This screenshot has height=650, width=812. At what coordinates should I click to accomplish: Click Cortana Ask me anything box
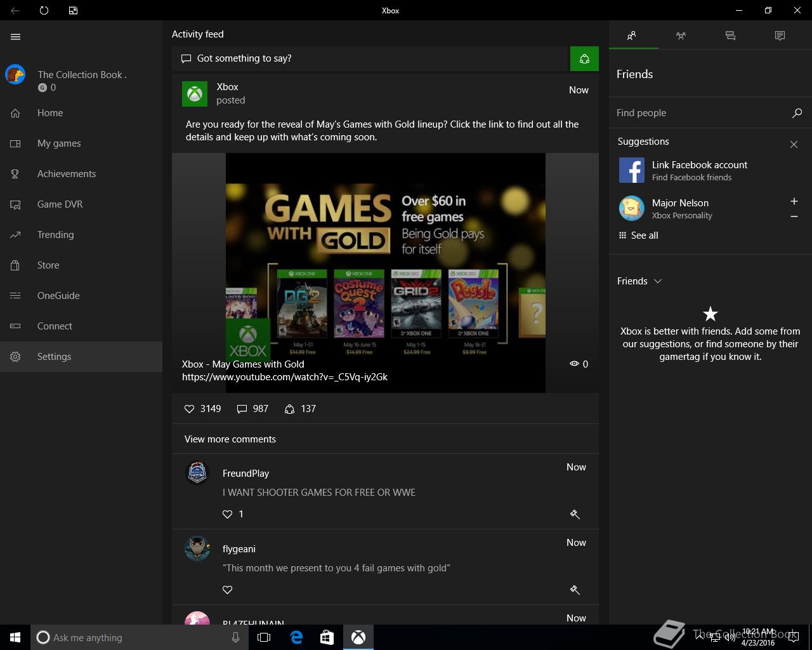[138, 637]
